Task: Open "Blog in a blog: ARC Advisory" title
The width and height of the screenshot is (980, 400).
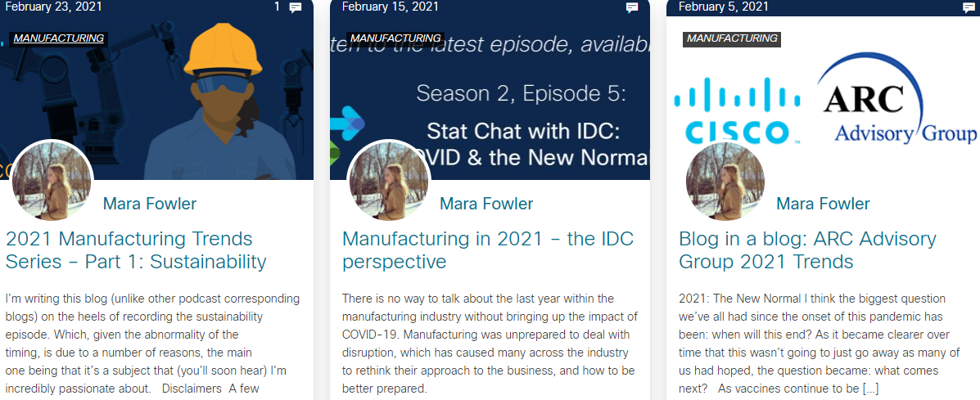Action: click(806, 250)
